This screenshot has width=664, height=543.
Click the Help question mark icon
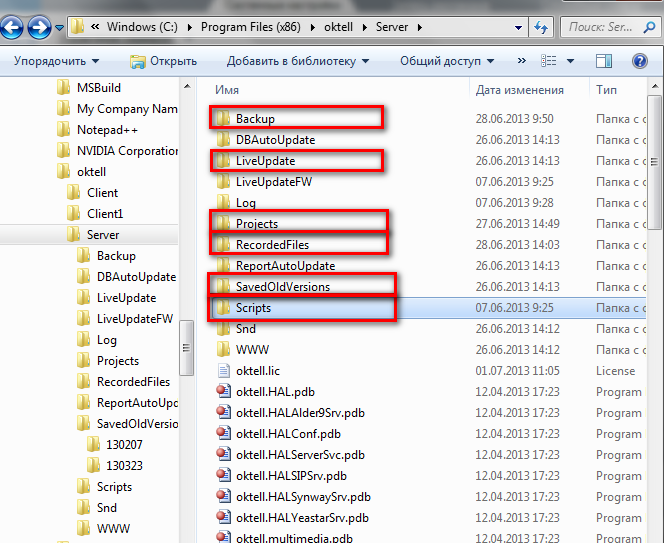click(640, 62)
